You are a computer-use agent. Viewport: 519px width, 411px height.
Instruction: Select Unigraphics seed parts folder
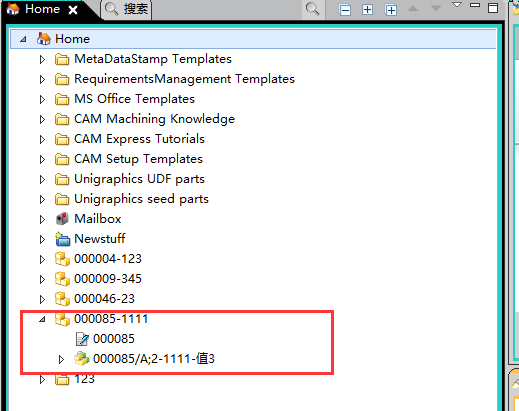pyautogui.click(x=141, y=199)
